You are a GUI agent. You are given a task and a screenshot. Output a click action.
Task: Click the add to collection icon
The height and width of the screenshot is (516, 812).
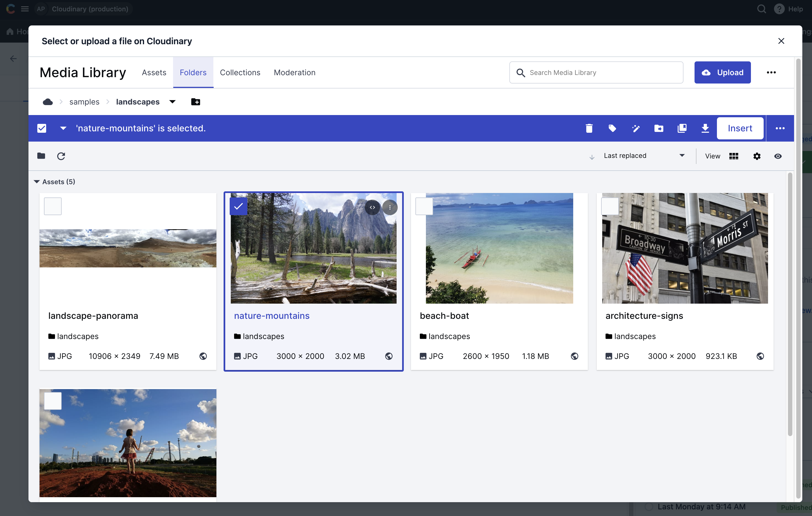(682, 128)
